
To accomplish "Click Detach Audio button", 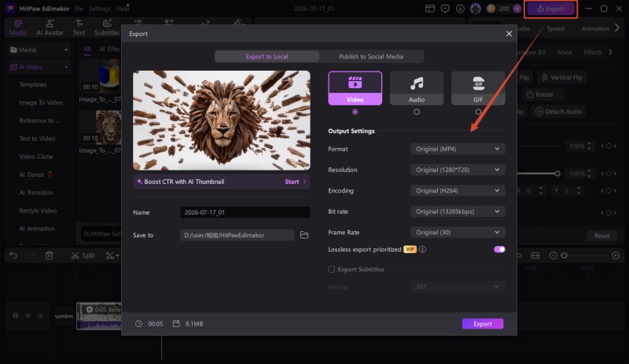I will click(558, 112).
